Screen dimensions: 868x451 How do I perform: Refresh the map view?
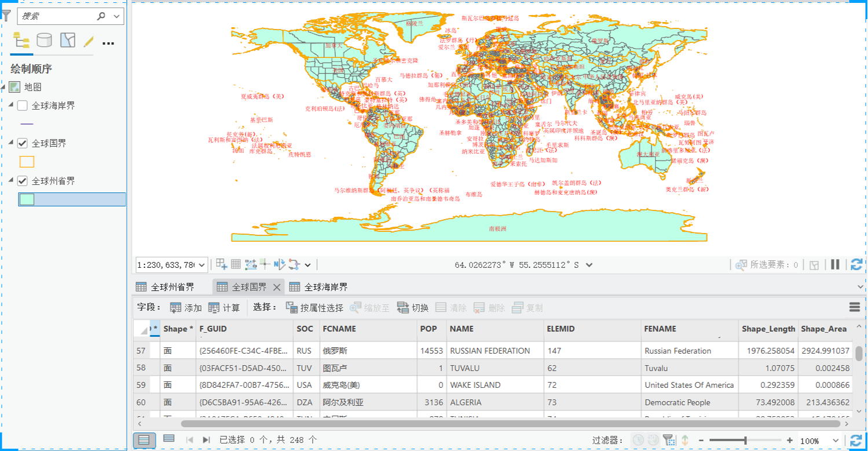[x=856, y=265]
